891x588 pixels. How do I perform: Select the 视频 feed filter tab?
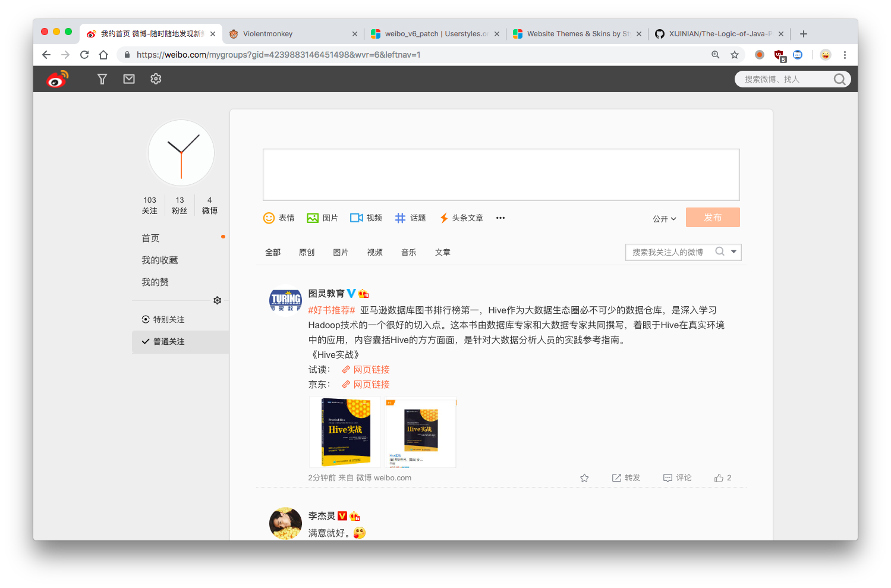375,253
